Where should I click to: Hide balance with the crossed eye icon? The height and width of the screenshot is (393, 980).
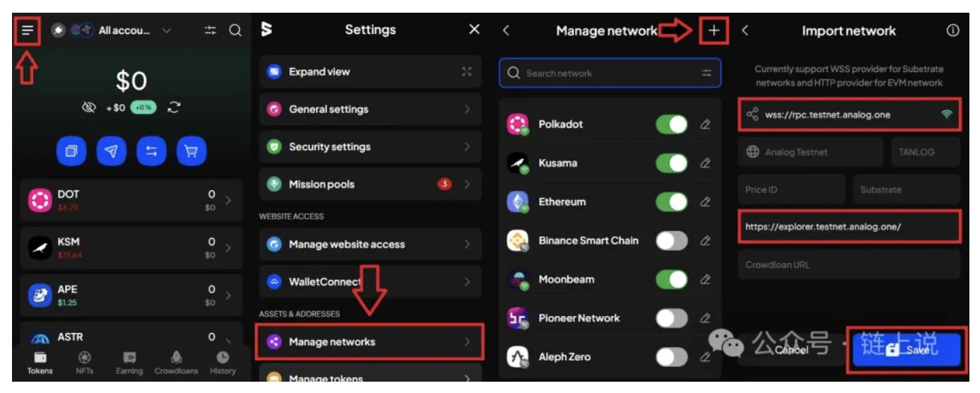coord(88,107)
